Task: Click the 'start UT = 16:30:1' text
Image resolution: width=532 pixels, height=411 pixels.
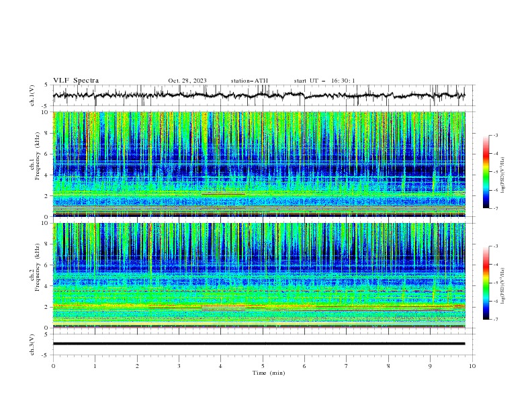Action: 324,81
